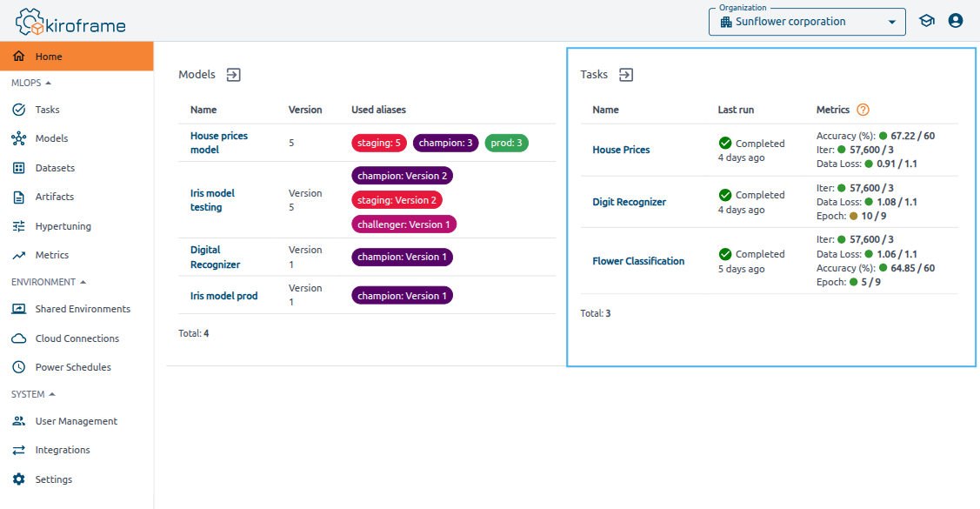
Task: Click the Kiroframe logo
Action: (70, 22)
